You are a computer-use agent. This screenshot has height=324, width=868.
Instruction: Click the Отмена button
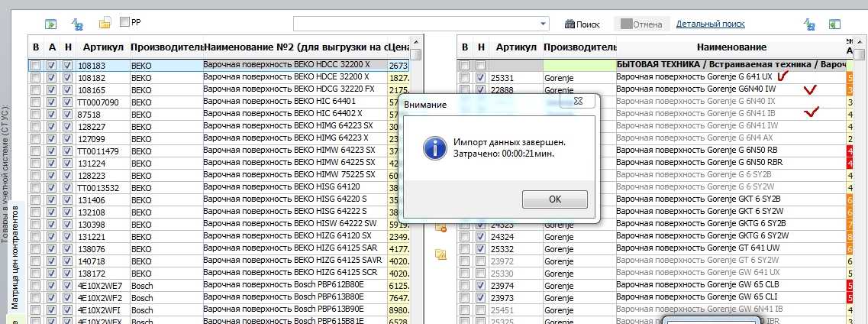(x=641, y=24)
